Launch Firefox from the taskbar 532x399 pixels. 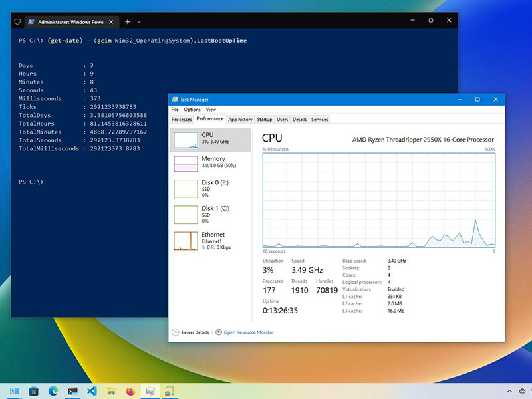pos(130,391)
